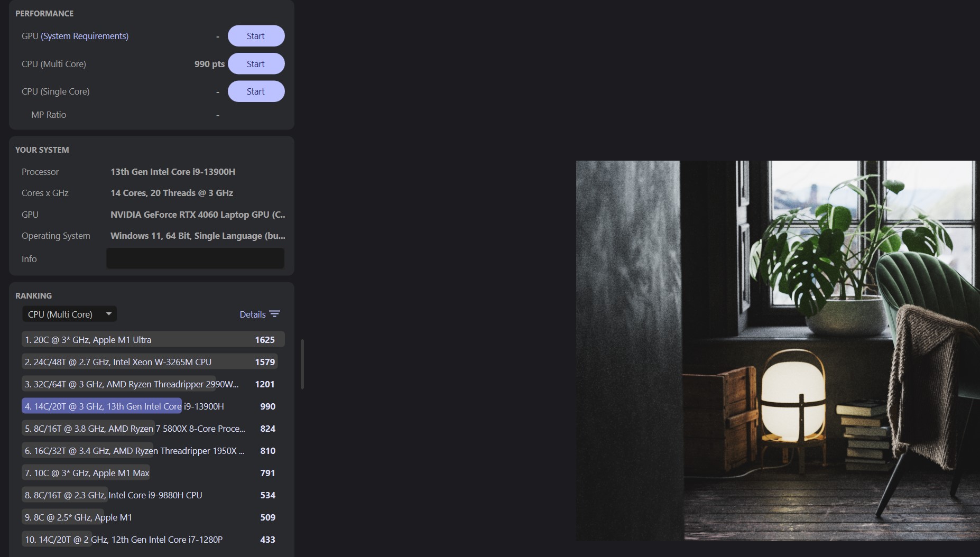The width and height of the screenshot is (980, 557).
Task: Toggle the ranking Details view
Action: (x=253, y=314)
